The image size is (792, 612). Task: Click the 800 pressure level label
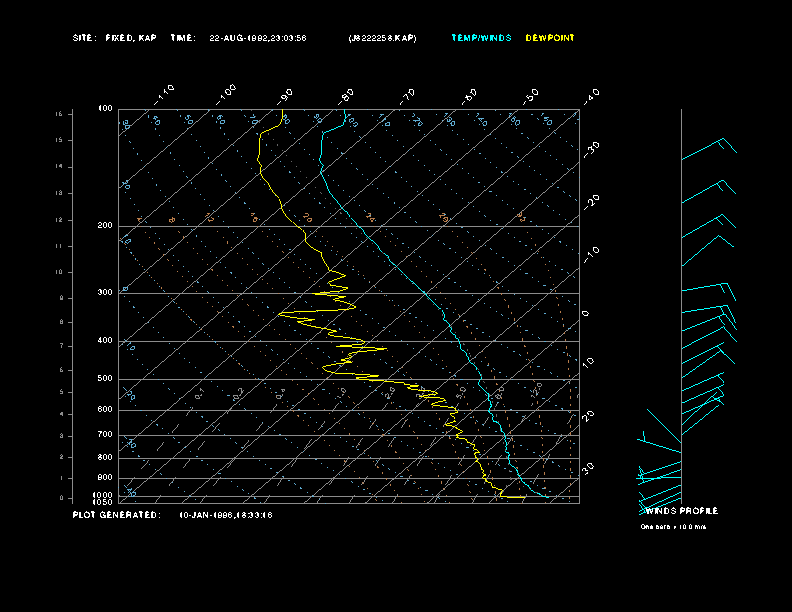point(105,457)
